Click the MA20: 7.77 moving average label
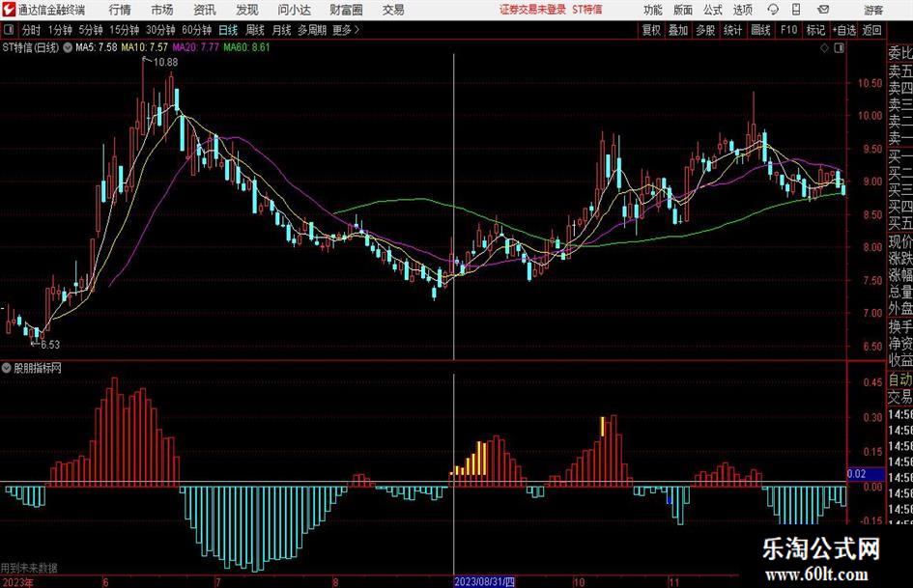 coord(195,47)
